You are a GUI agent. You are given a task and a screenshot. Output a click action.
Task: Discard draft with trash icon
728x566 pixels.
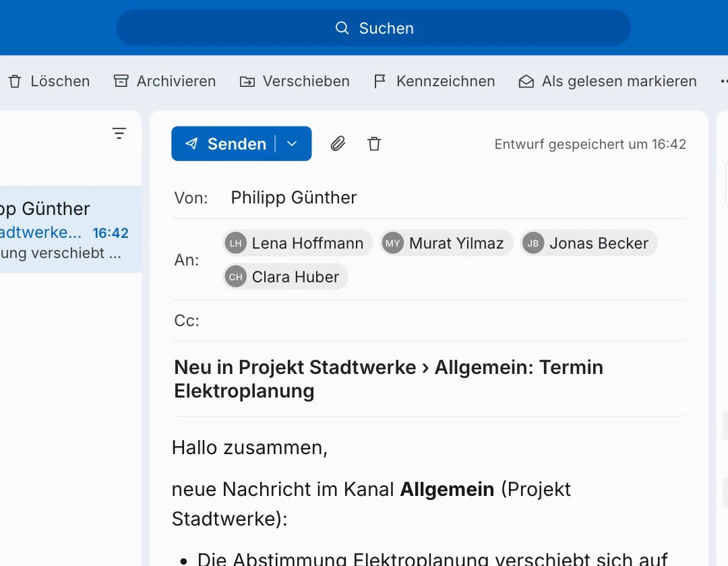pyautogui.click(x=374, y=144)
